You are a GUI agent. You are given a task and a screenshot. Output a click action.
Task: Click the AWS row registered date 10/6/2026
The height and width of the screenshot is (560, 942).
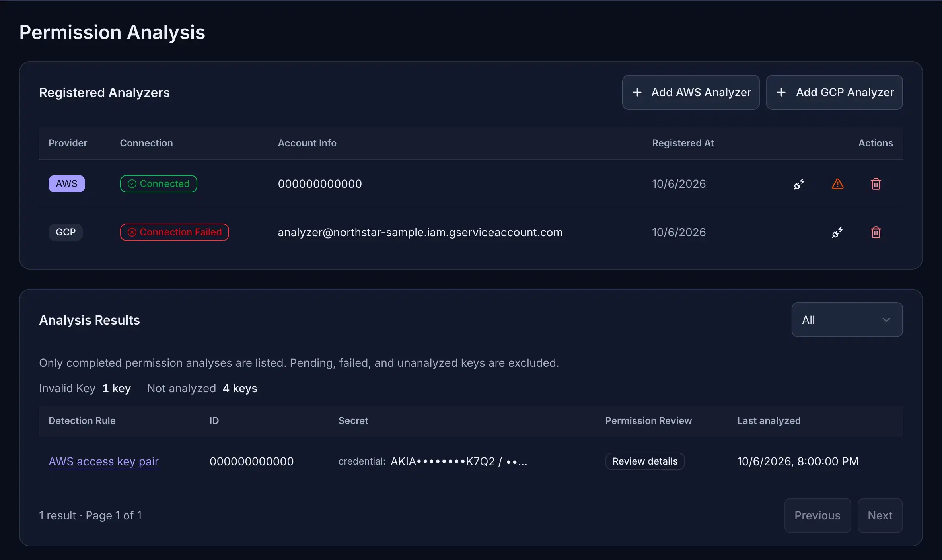click(x=679, y=184)
